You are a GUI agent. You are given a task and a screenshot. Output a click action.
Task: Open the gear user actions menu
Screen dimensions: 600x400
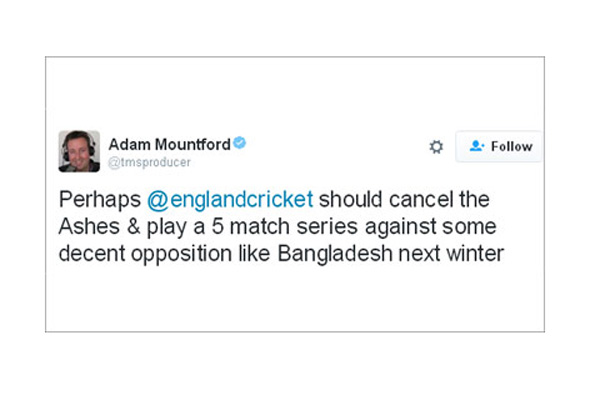(x=436, y=147)
